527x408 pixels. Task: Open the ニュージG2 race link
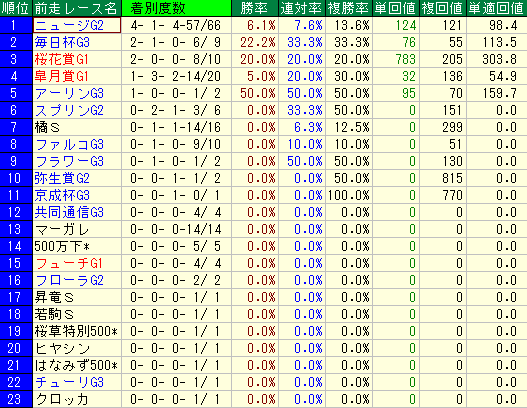click(69, 26)
